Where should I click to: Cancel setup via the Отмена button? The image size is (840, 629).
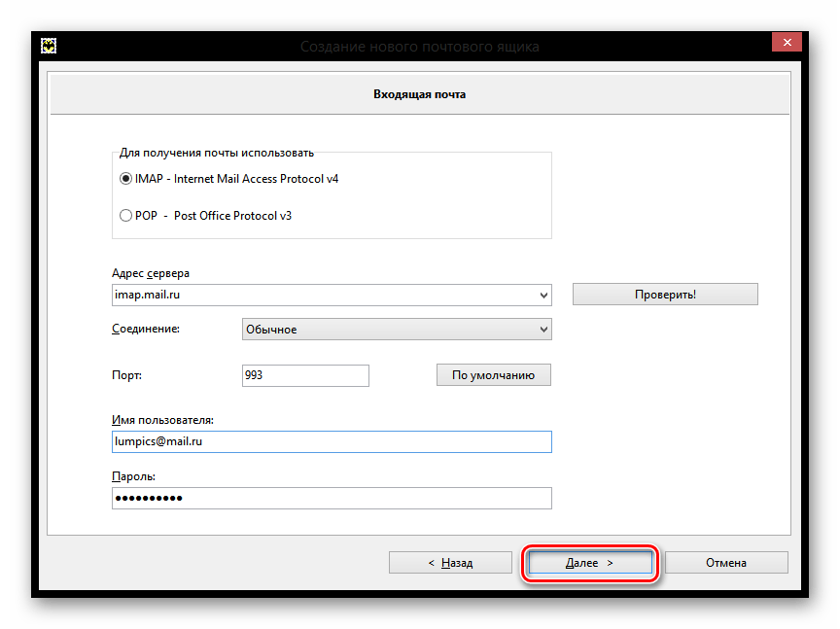coord(726,563)
